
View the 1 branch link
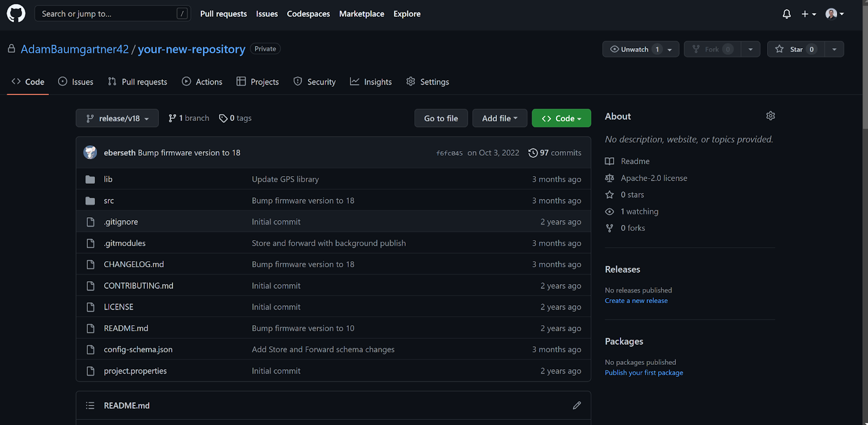[189, 118]
